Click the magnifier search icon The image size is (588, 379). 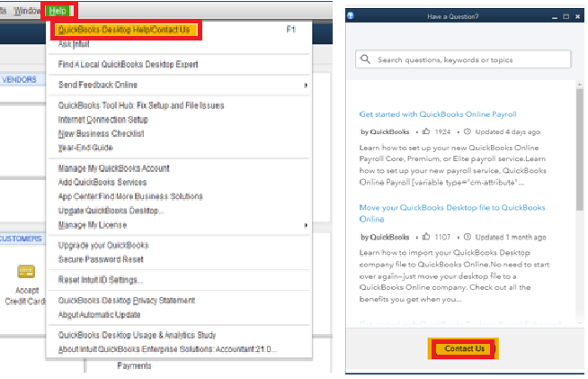coord(365,59)
